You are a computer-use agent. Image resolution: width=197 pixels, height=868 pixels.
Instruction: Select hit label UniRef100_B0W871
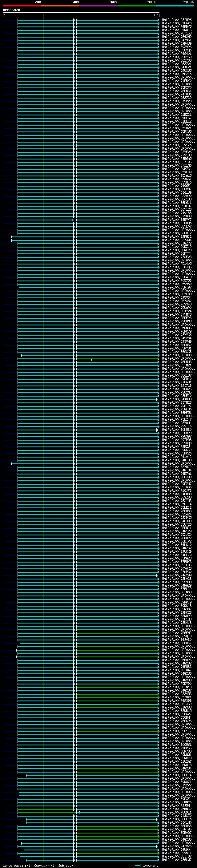point(177,782)
